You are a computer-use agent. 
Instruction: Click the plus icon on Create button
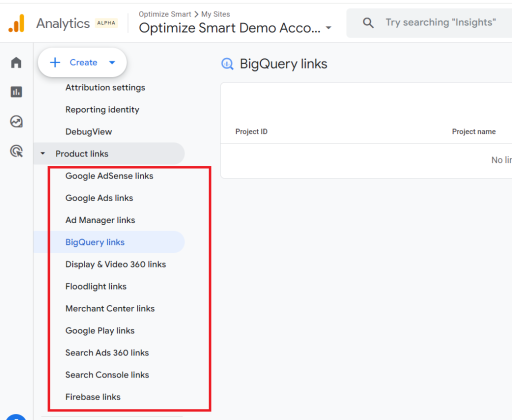tap(55, 62)
